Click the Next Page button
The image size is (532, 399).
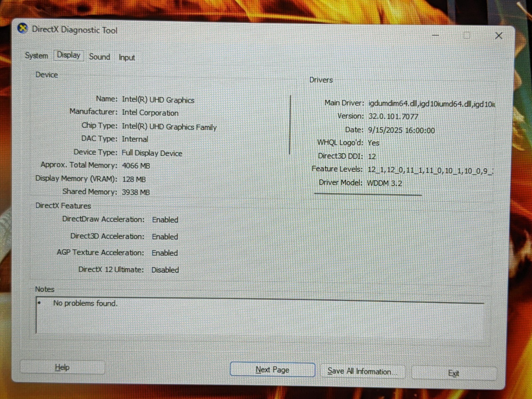pos(272,369)
